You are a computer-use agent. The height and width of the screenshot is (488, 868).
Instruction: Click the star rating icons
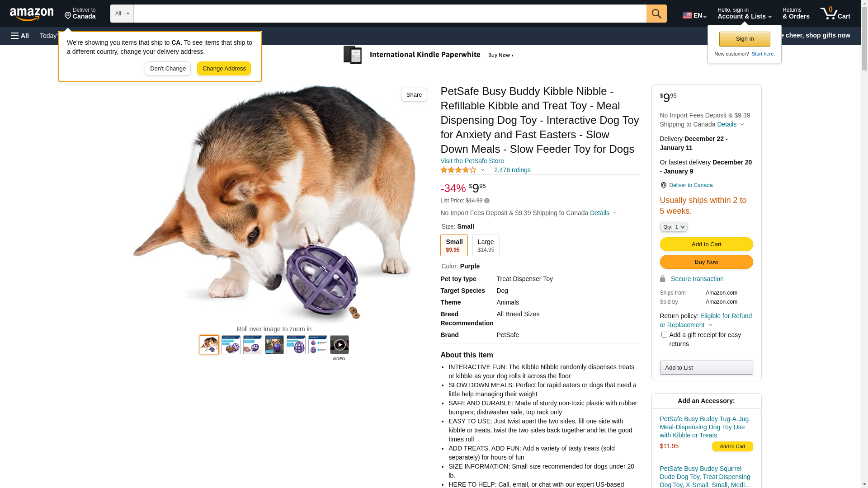(458, 170)
